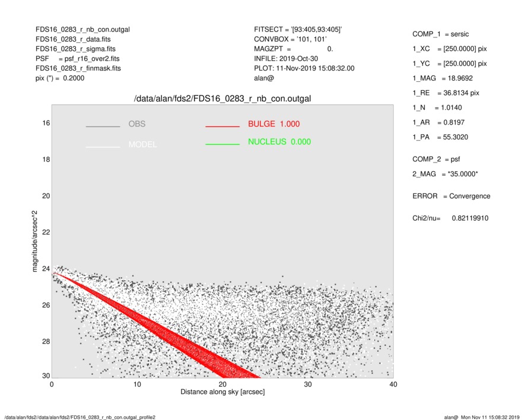Select the FDS16_0283_r_finmask.fits line
Viewport: 525px width, 420px height.
point(78,68)
